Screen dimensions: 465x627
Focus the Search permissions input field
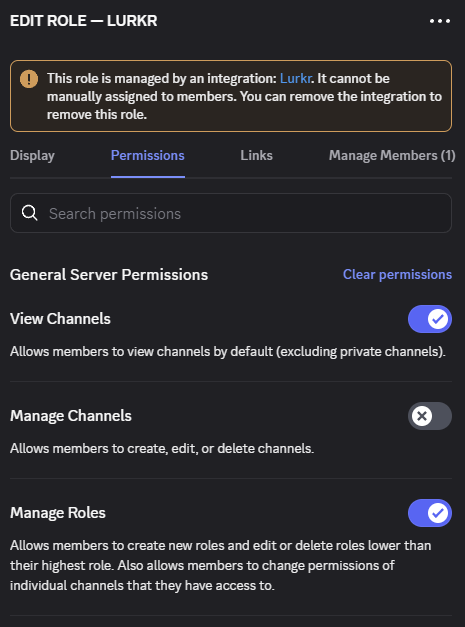tap(231, 213)
